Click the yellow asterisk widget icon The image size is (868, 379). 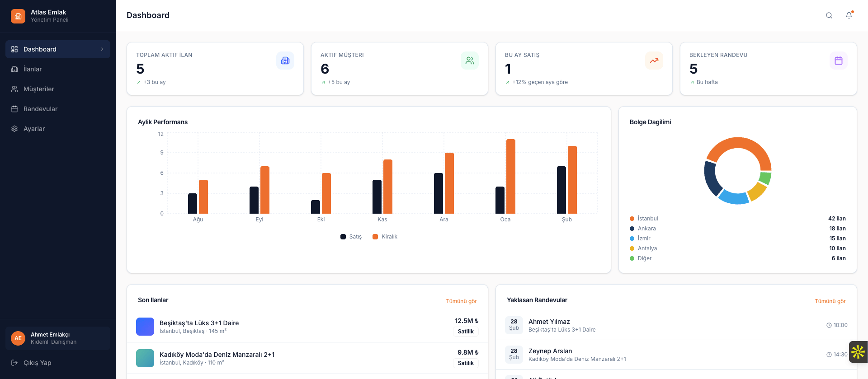coord(858,352)
